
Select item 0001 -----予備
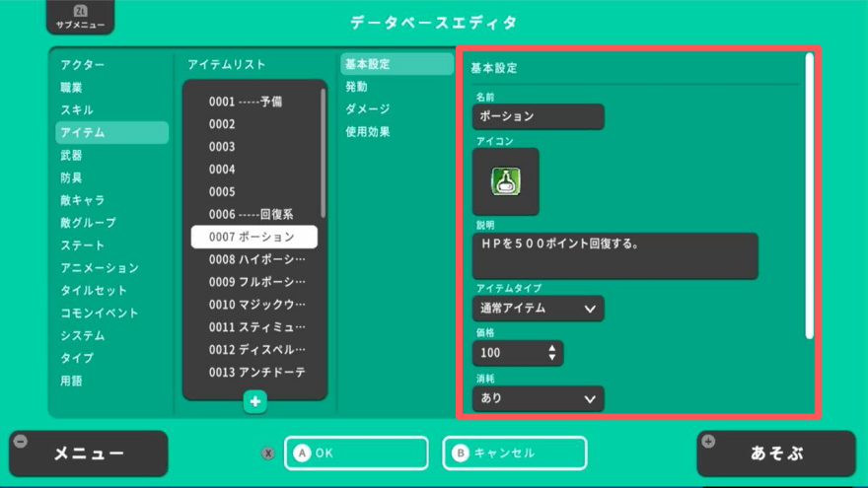tap(254, 102)
